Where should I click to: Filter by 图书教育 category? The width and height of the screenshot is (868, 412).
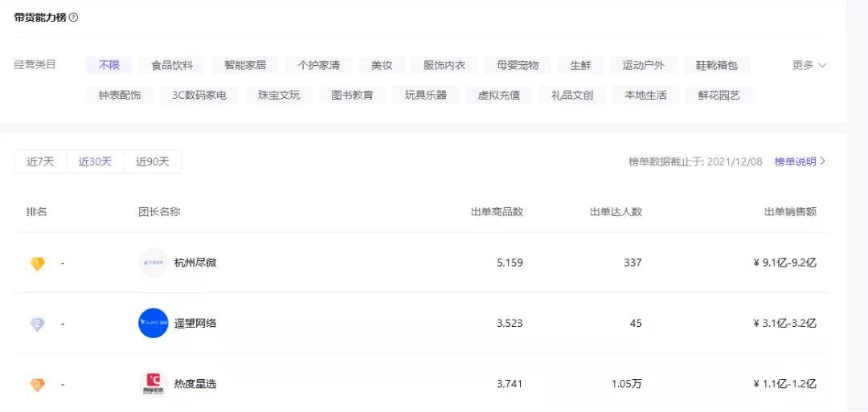(352, 95)
